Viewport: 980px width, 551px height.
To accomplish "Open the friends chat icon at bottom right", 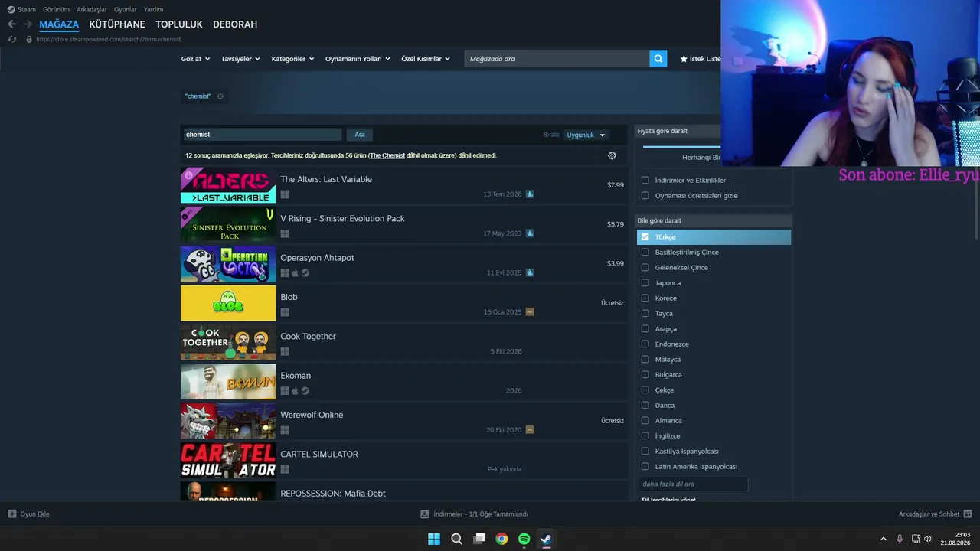I will [968, 514].
